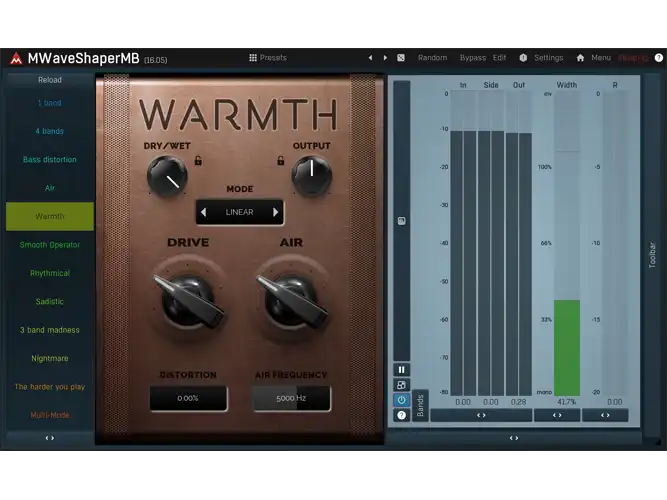Go to next preset arrow
667x500 pixels.
click(385, 57)
